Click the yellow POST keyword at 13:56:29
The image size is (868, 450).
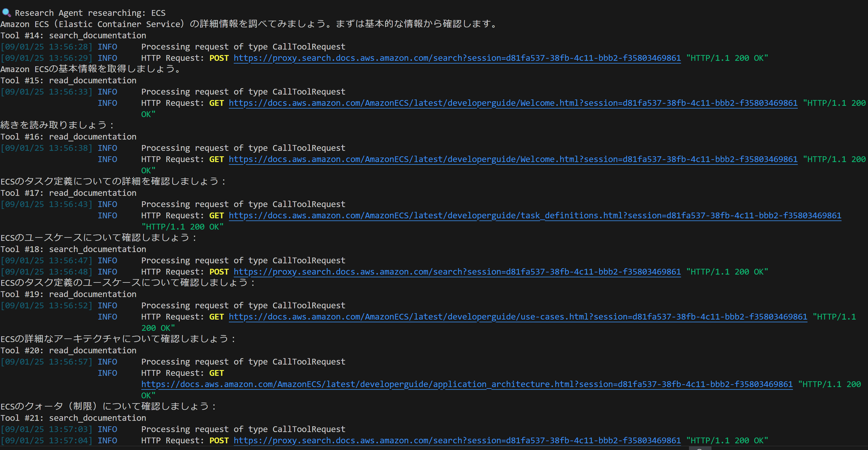point(219,58)
